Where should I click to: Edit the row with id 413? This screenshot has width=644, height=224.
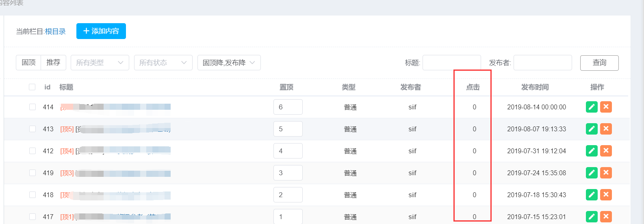click(x=592, y=129)
